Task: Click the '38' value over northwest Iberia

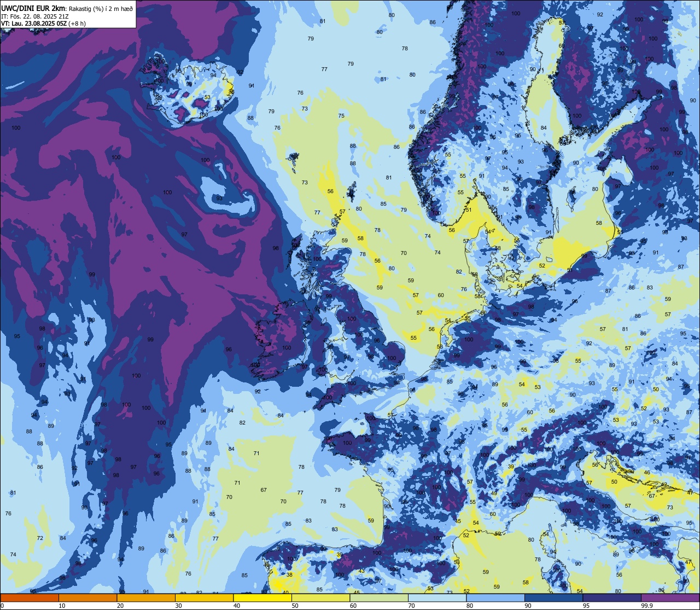Action: click(x=289, y=575)
